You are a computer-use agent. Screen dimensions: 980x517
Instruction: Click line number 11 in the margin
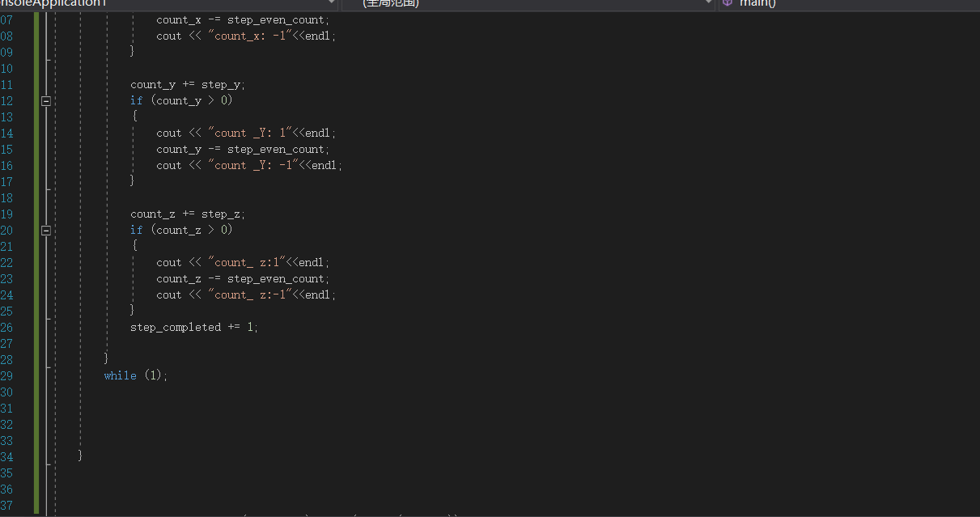[6, 84]
